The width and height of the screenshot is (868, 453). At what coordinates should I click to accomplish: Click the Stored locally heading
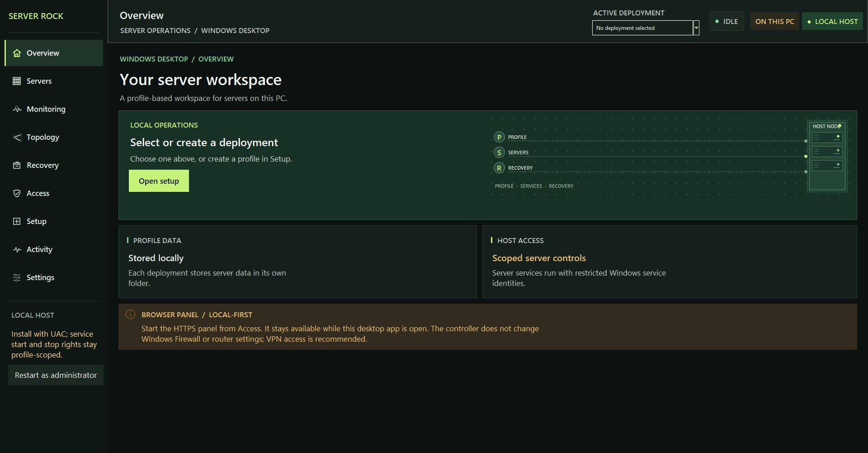click(156, 258)
